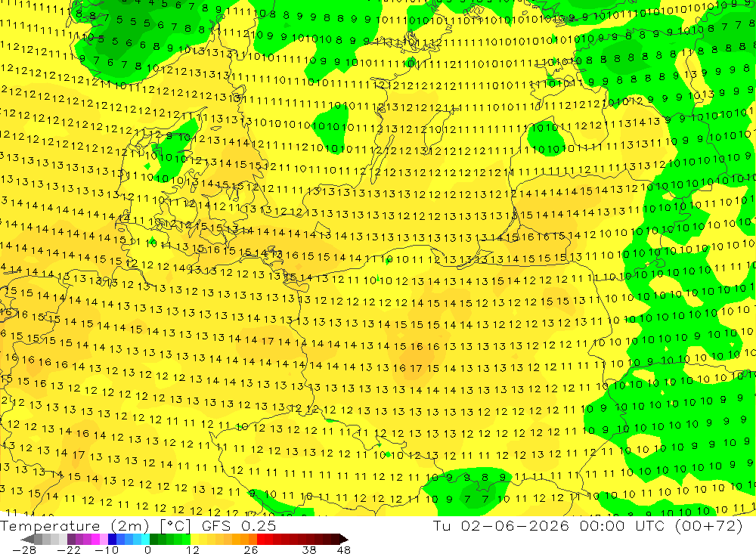Click the 'GFS 0.25' model label
This screenshot has height=554, width=756.
[x=239, y=526]
